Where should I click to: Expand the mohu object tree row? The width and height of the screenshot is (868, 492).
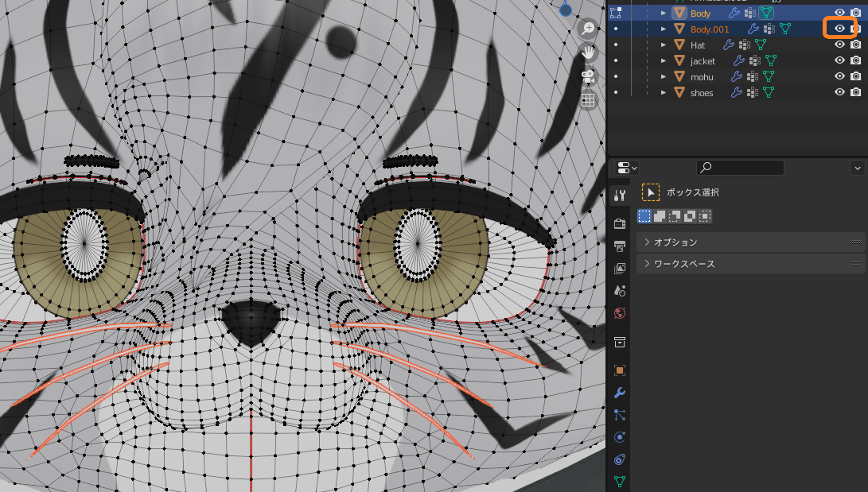point(664,77)
